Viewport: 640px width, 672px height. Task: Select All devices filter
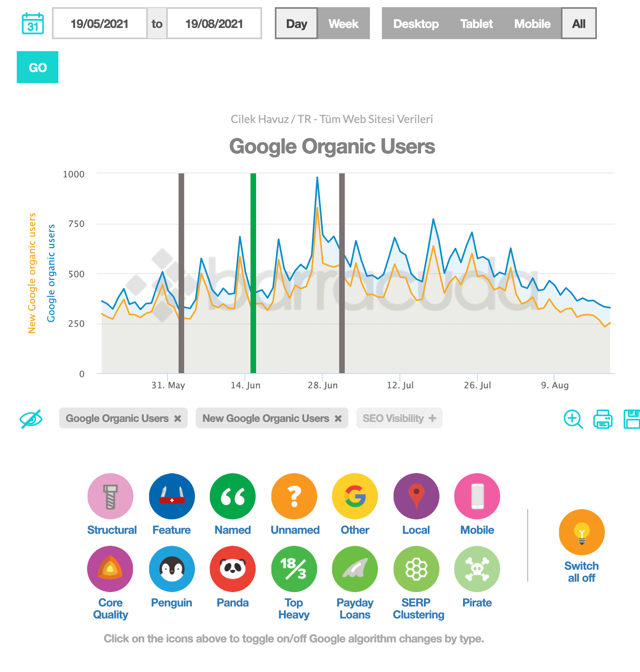[579, 23]
